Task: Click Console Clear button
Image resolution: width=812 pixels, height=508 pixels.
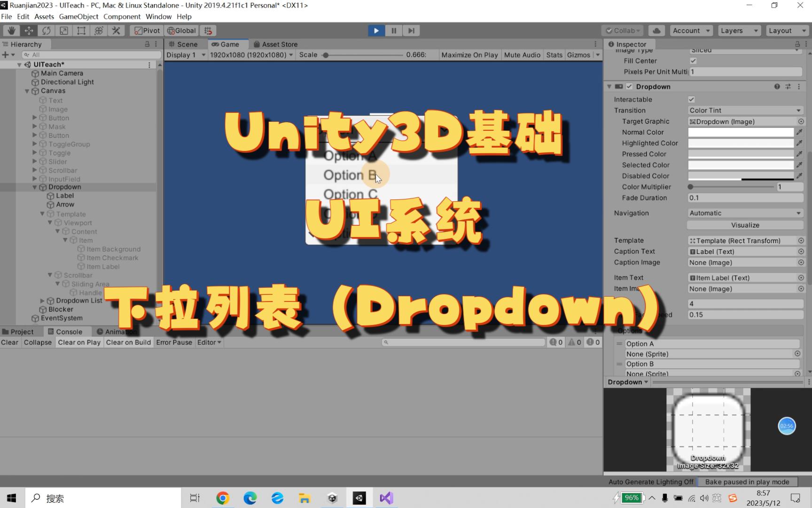Action: (10, 342)
